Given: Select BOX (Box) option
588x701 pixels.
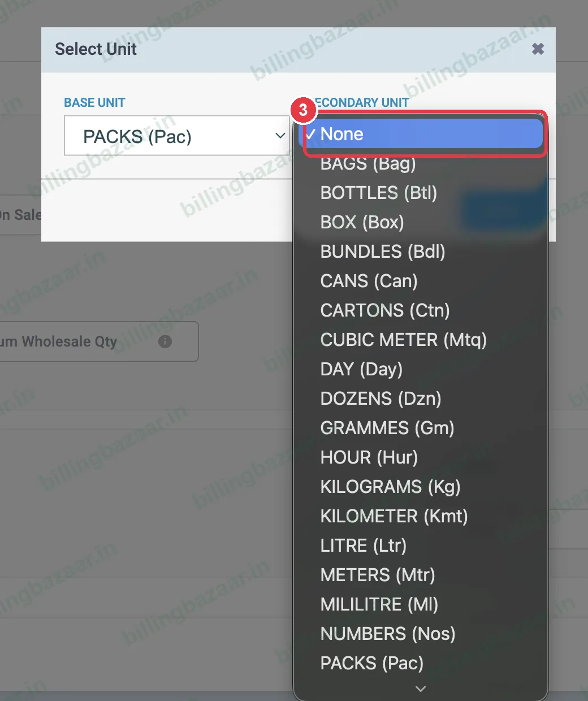Looking at the screenshot, I should (x=421, y=222).
